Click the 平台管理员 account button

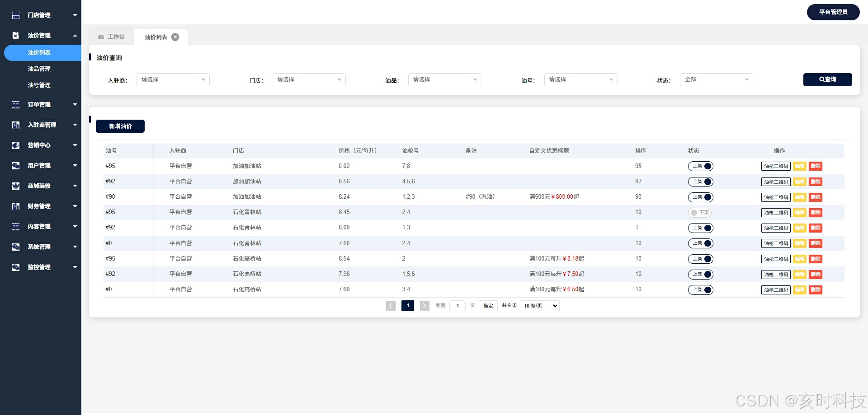[833, 12]
